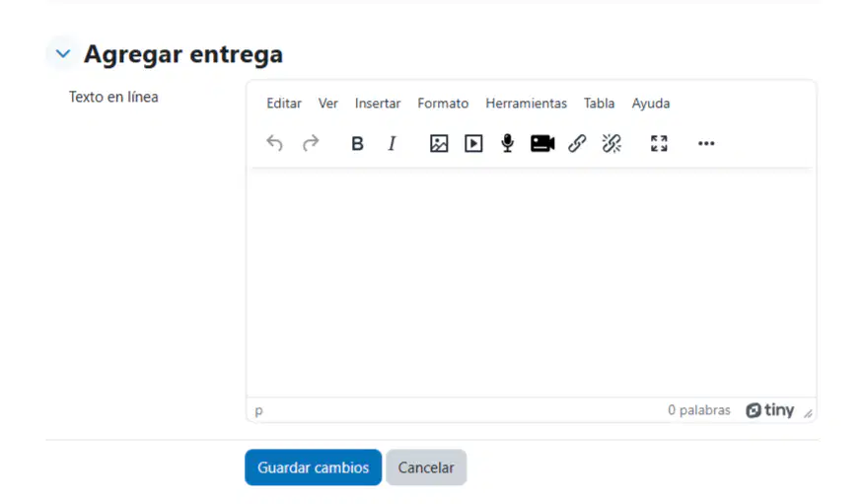Image resolution: width=862 pixels, height=504 pixels.
Task: Insert an image with the picture icon
Action: tap(439, 143)
